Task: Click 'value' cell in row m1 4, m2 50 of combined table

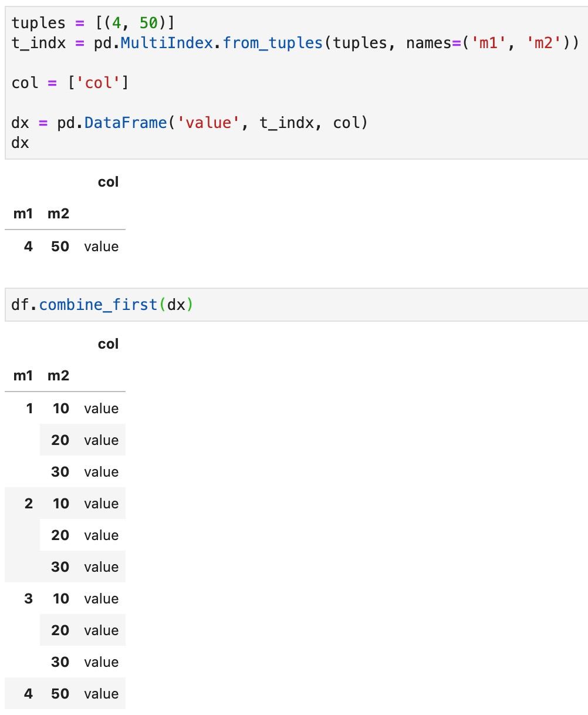Action: 102,694
